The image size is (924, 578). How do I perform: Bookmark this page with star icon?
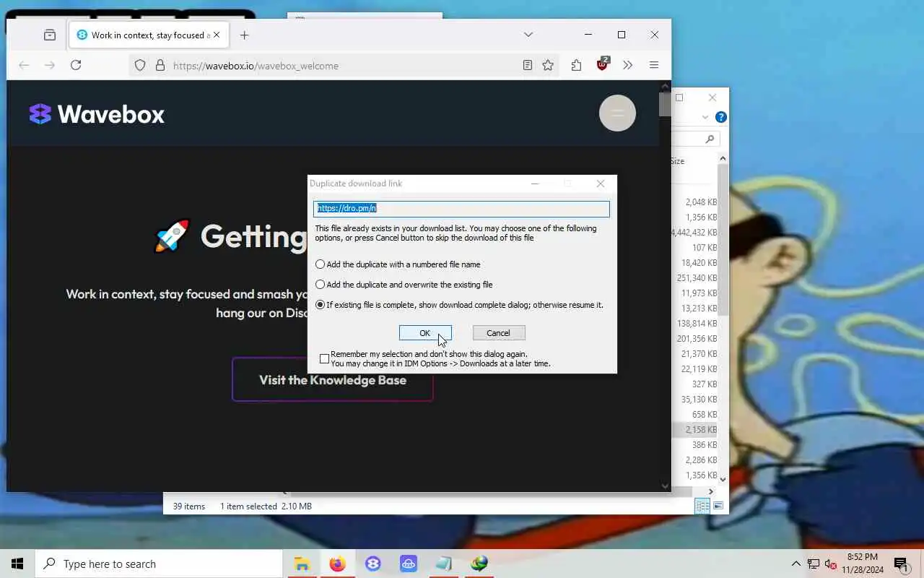pos(548,65)
